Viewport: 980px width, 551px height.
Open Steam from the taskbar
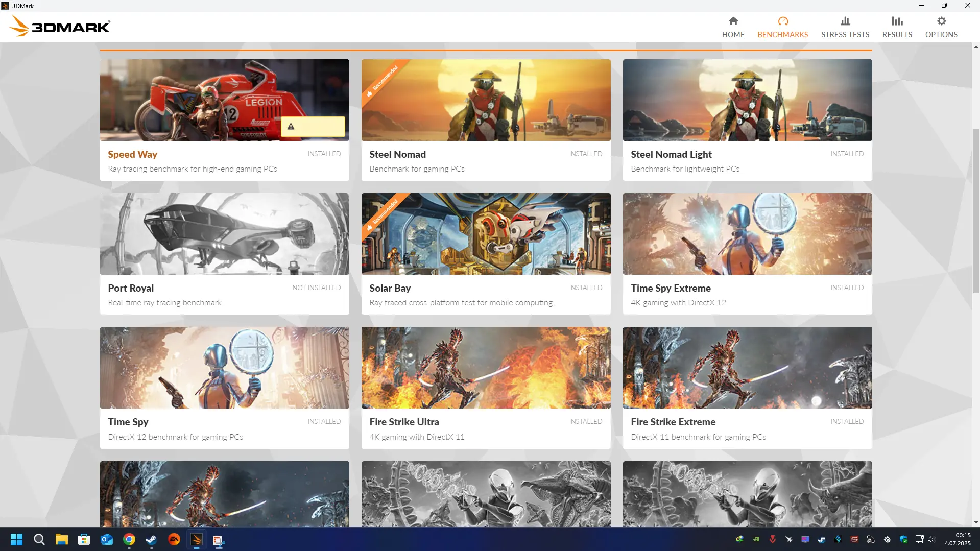click(x=151, y=540)
